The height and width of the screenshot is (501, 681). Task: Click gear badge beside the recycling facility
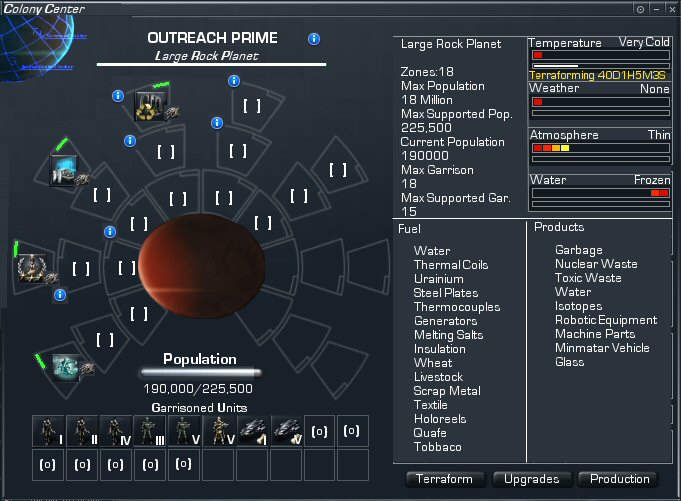click(172, 113)
